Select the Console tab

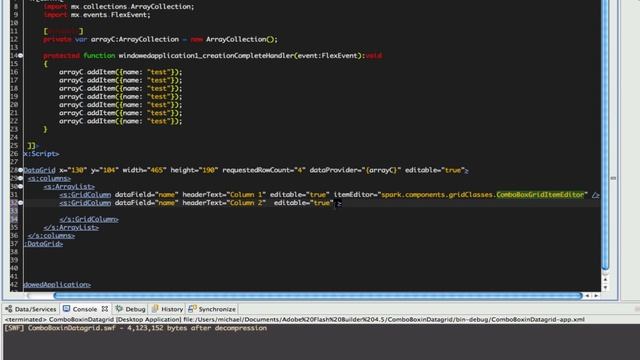85,309
